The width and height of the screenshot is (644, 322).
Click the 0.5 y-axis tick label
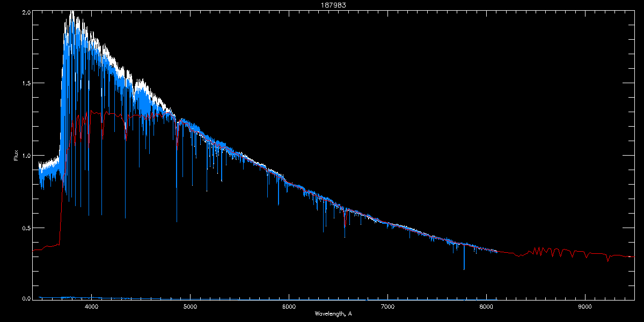26,228
